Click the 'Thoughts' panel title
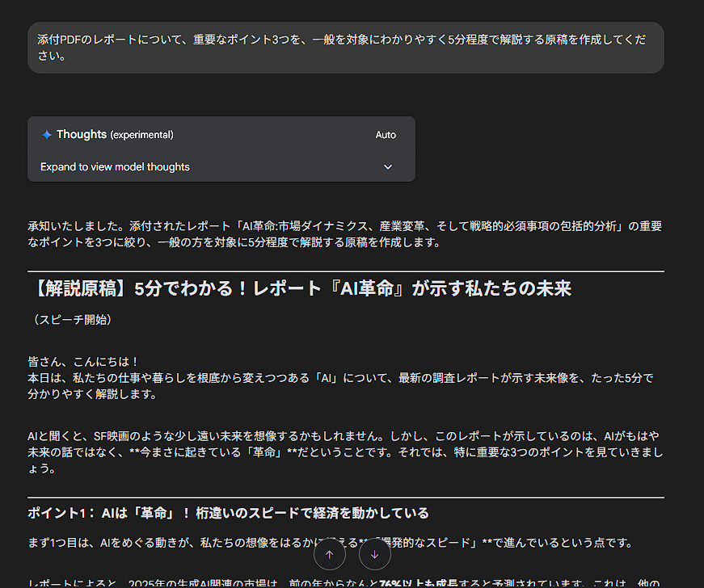This screenshot has height=588, width=704. 82,135
